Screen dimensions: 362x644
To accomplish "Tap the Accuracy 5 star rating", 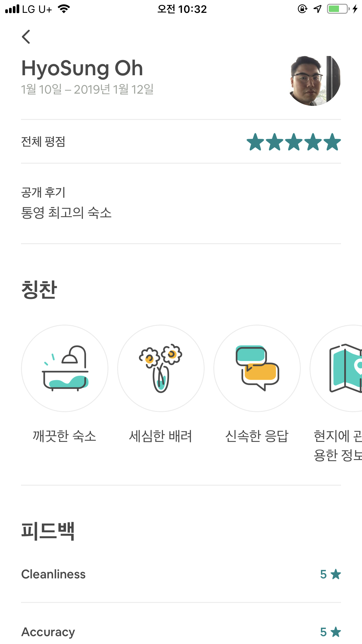I will tap(330, 632).
